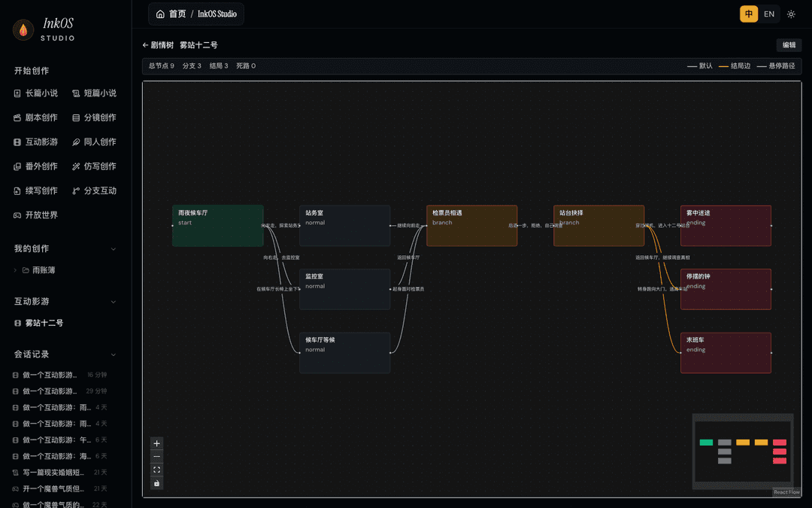Screen dimensions: 812x508
Task: Open the session from 29 分钟 ago
Action: pos(59,391)
